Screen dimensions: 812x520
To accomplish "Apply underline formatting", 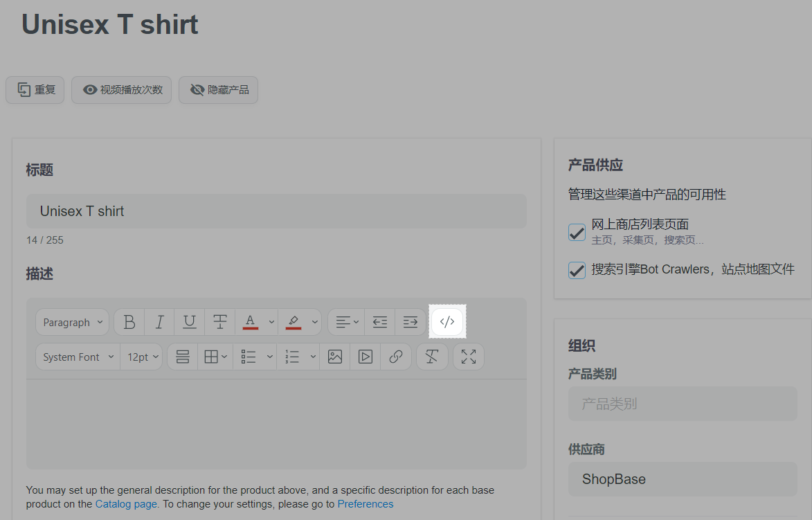I will [190, 322].
